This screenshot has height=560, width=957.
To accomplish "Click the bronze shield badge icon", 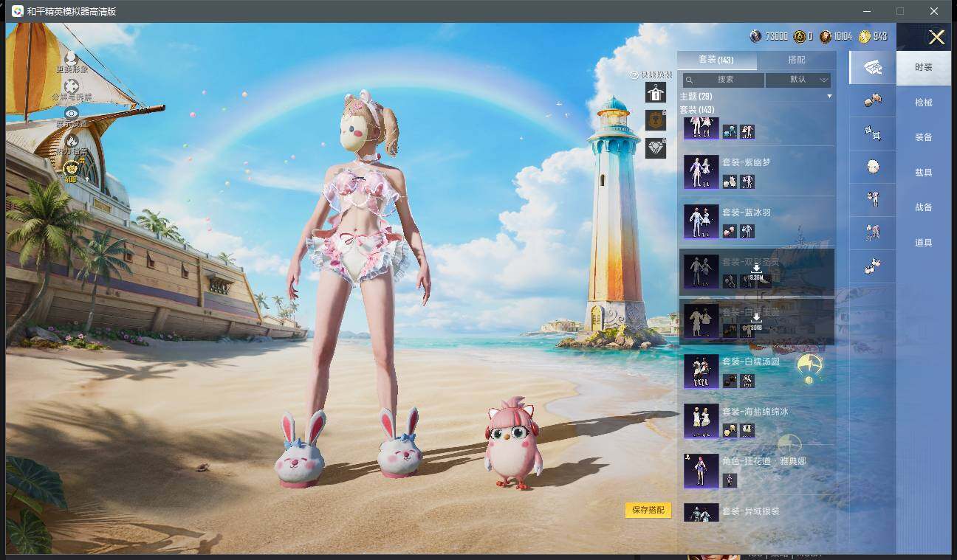I will tap(656, 120).
